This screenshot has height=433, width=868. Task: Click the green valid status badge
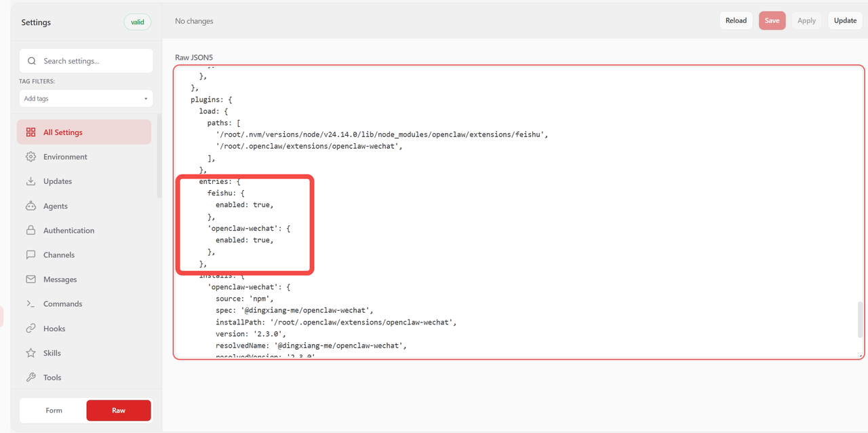tap(138, 22)
